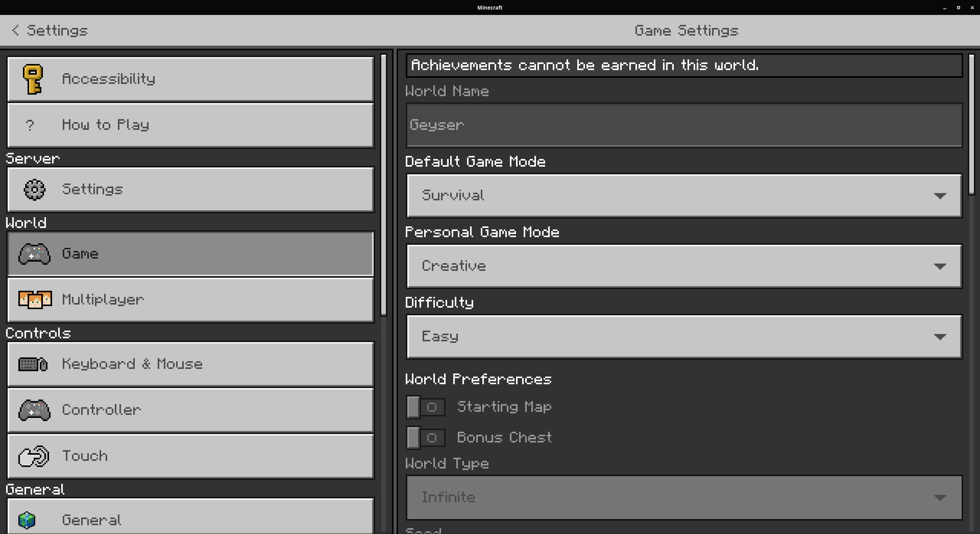Screen dimensions: 980x534
Task: Open Server Settings expandable panel
Action: pos(190,189)
